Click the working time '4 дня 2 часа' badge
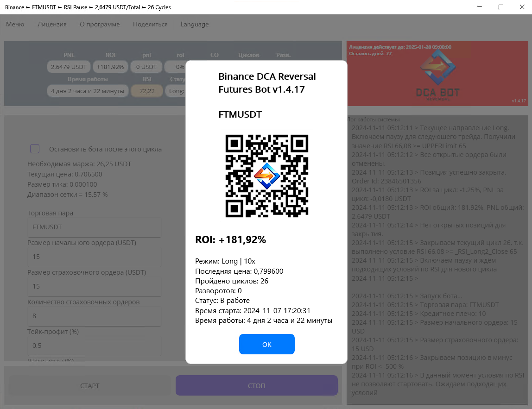 (88, 91)
